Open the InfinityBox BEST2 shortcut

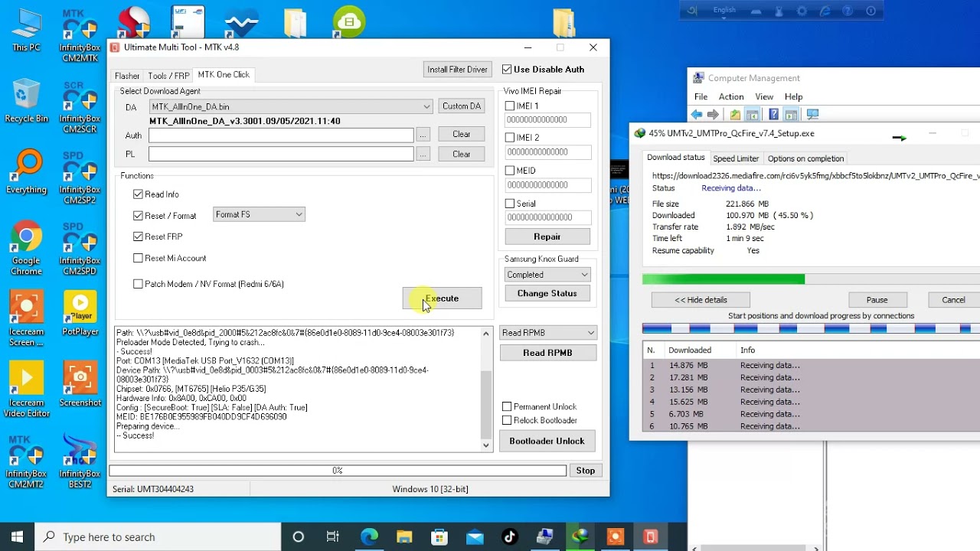[x=80, y=461]
